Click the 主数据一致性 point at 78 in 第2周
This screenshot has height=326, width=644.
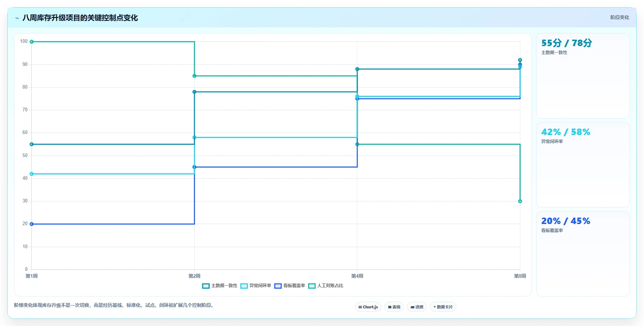tap(194, 92)
